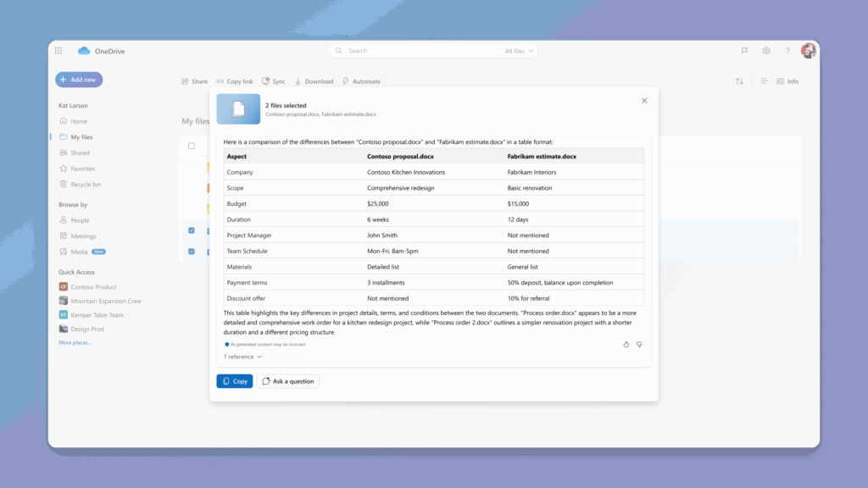Open Design Prod quick access

pos(81,329)
